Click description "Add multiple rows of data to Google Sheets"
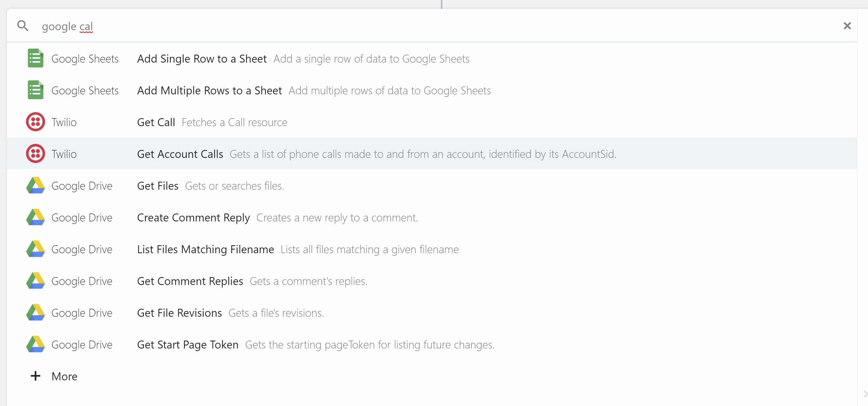Screen dimensions: 868x406 click(389, 90)
